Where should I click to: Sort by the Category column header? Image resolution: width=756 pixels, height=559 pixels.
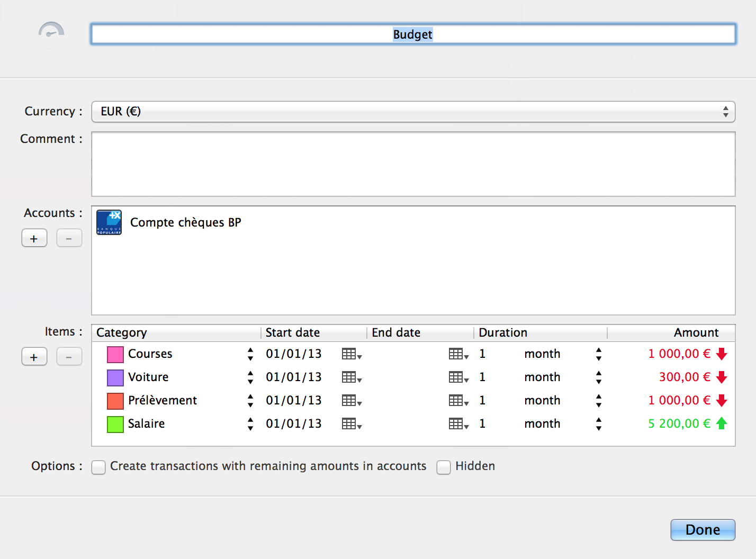click(x=176, y=332)
